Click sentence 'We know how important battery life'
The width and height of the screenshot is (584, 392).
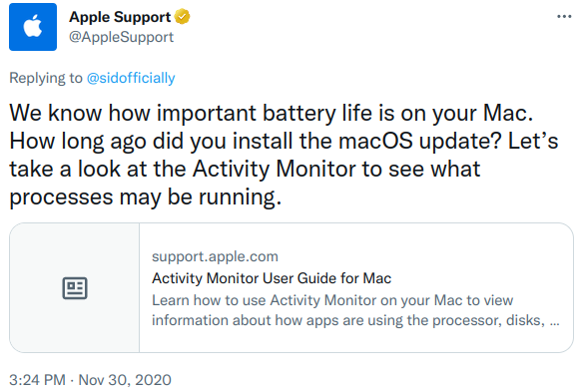272,113
